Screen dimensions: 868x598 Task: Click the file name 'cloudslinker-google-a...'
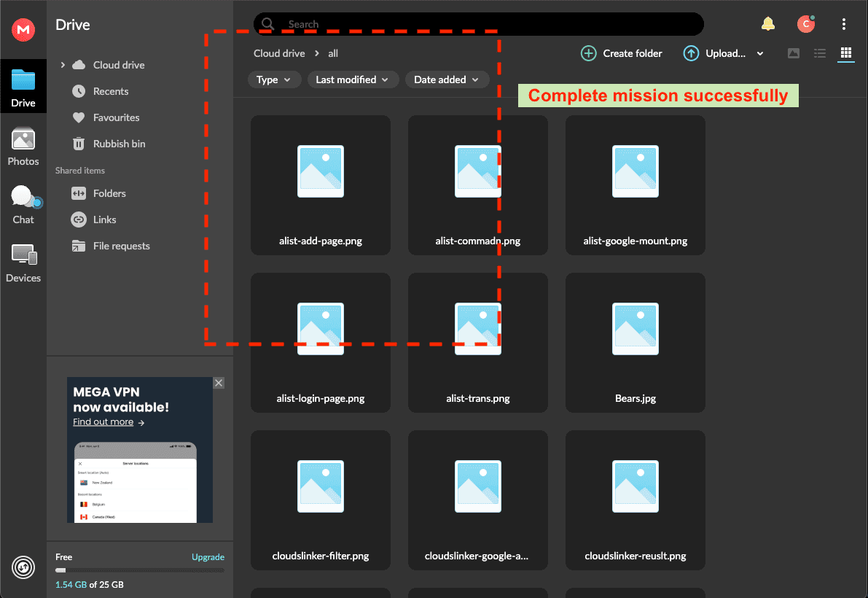(477, 556)
